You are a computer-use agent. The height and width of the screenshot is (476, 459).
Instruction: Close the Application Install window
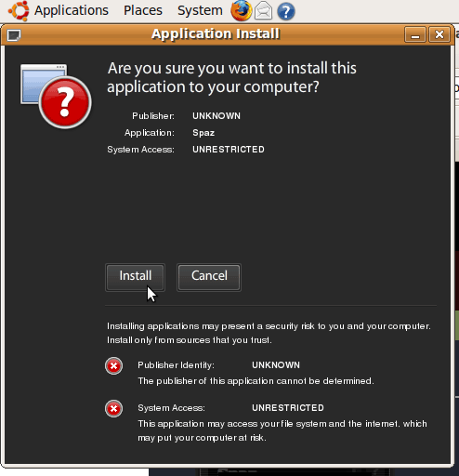coord(439,34)
